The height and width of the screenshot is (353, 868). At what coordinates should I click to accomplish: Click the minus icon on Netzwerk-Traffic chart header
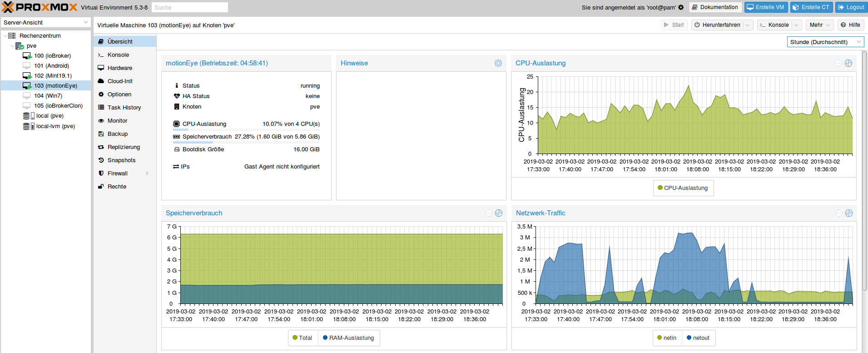(x=839, y=213)
